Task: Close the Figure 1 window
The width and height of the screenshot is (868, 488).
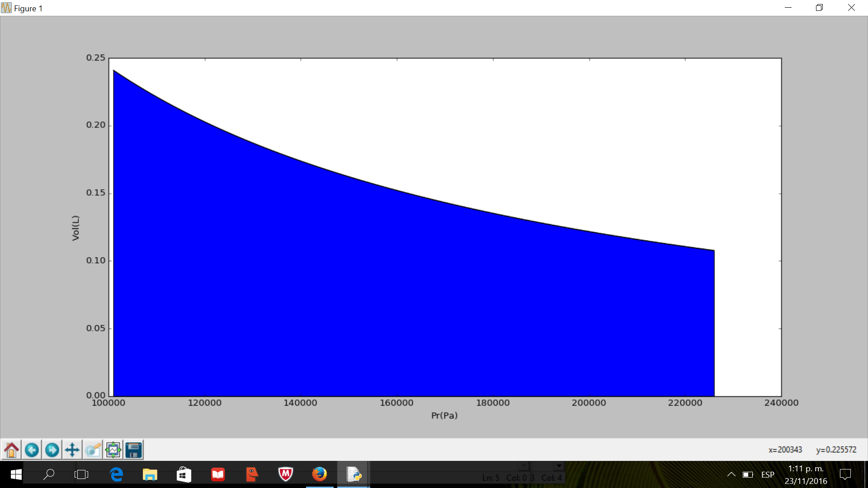Action: pos(851,8)
